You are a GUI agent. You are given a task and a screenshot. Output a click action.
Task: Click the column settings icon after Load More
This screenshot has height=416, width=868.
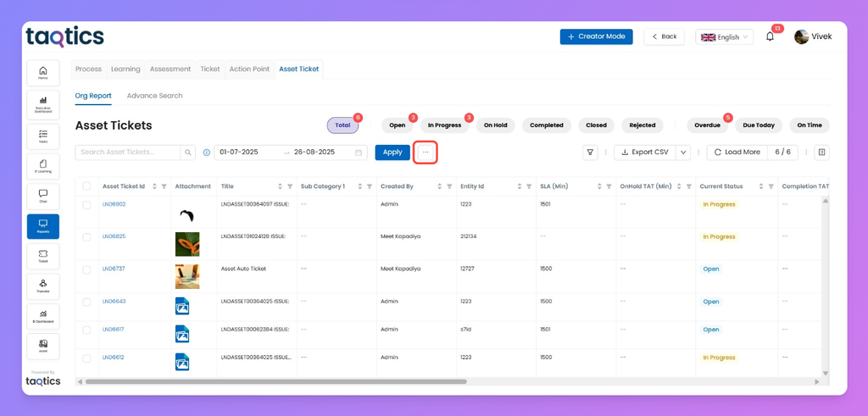tap(821, 153)
